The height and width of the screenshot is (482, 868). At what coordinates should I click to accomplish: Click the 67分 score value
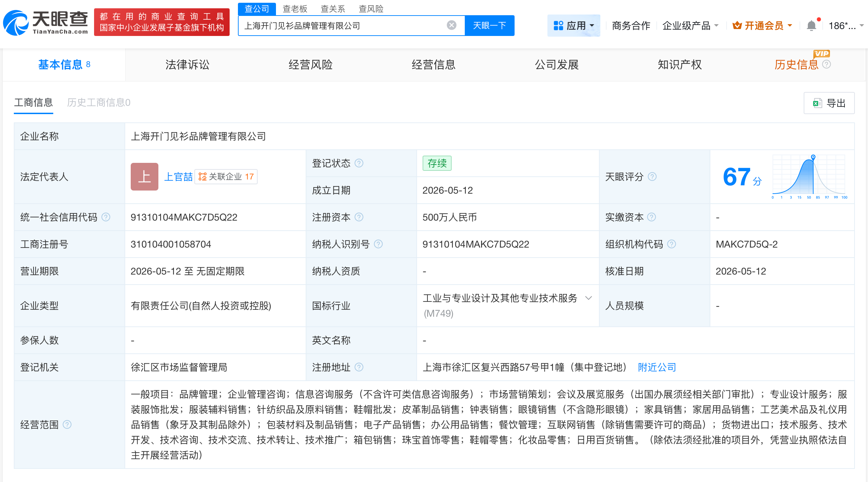(742, 177)
